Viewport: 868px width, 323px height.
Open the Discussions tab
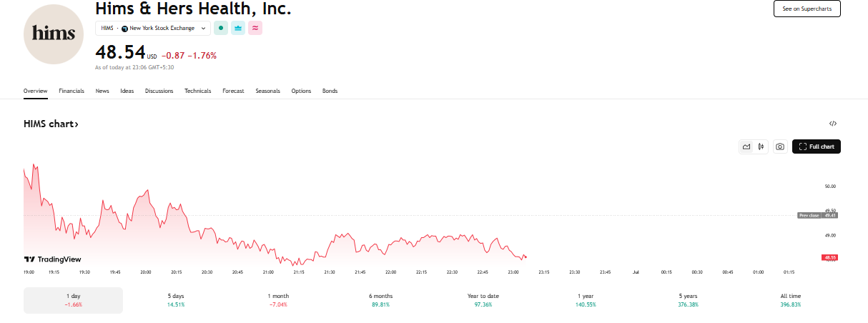(x=159, y=91)
